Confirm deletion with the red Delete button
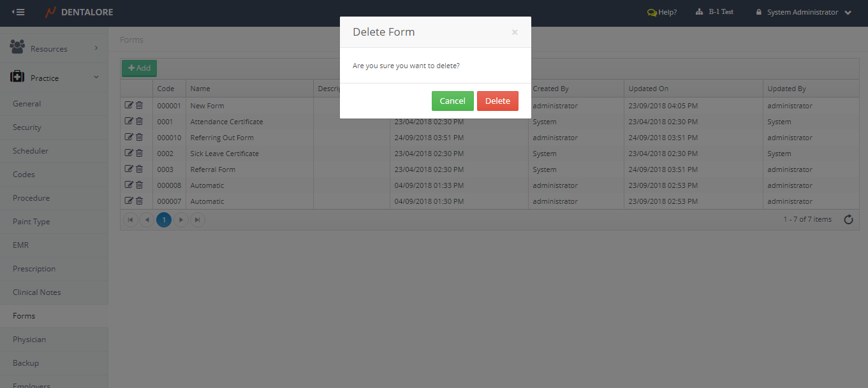 (497, 101)
